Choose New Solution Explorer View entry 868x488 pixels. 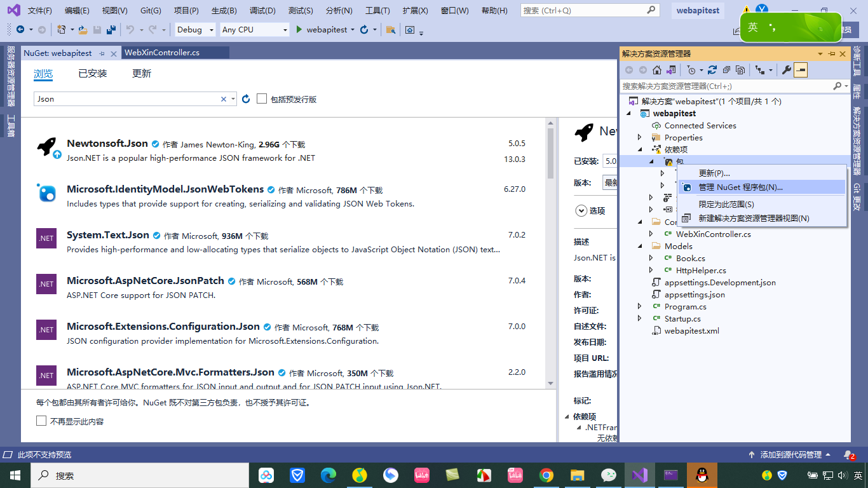click(x=762, y=218)
